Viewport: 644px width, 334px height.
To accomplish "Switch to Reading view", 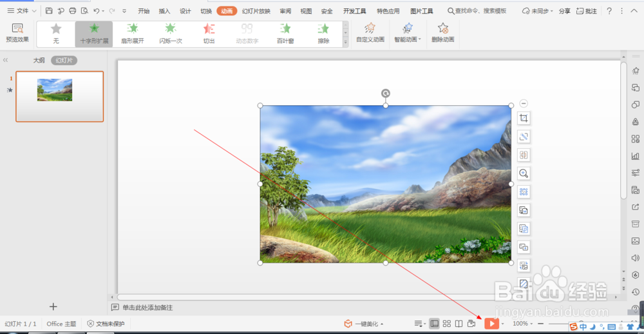I will point(459,324).
